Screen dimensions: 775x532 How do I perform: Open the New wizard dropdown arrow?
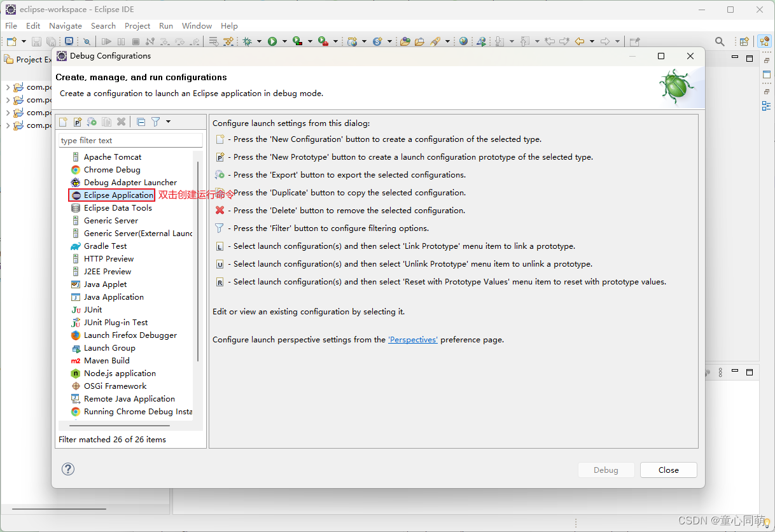(x=24, y=41)
